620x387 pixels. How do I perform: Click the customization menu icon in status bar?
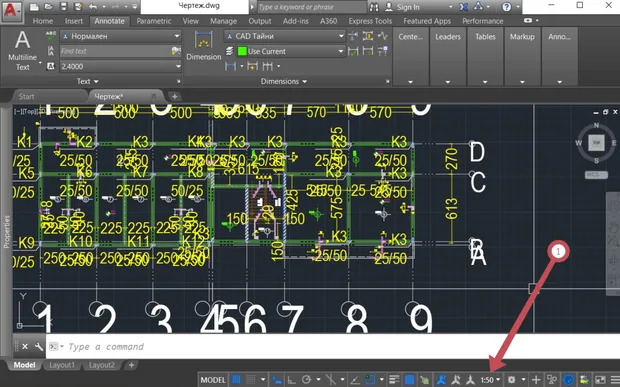tap(614, 379)
